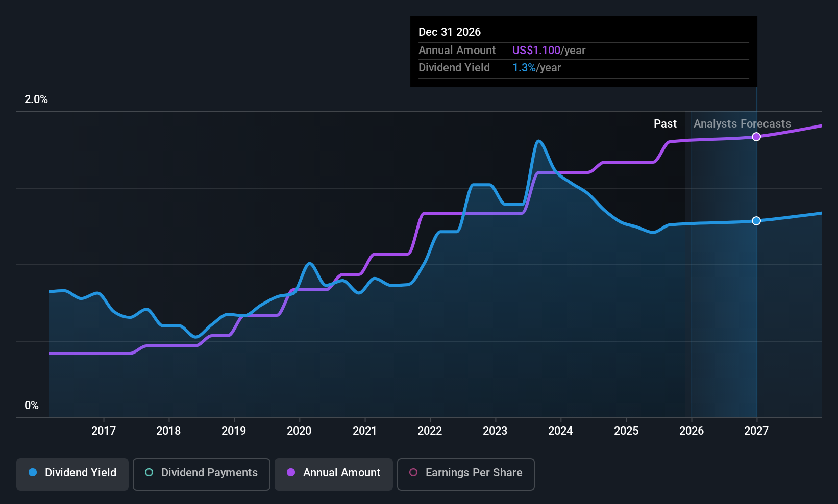Image resolution: width=838 pixels, height=504 pixels.
Task: Click the peak of the Dividend Yield curve
Action: point(539,140)
